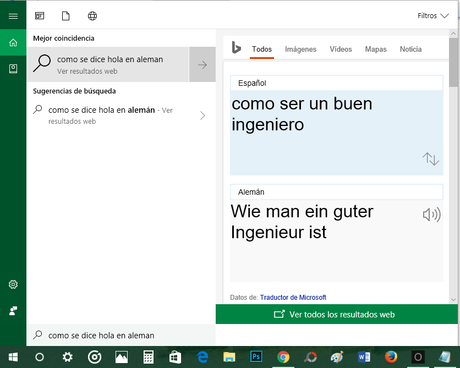Open the black square O taskbar app
This screenshot has height=368, width=460.
coord(418,357)
